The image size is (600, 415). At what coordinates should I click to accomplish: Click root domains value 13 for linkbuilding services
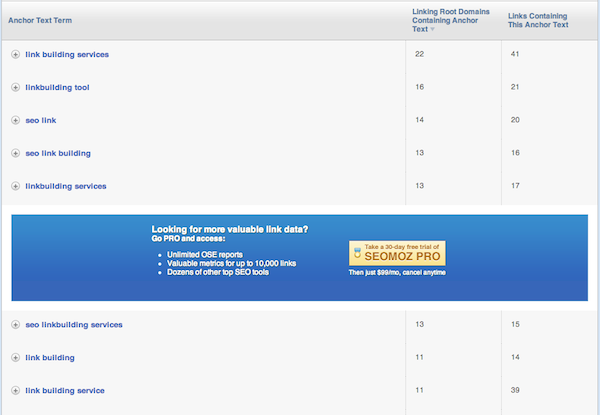419,186
